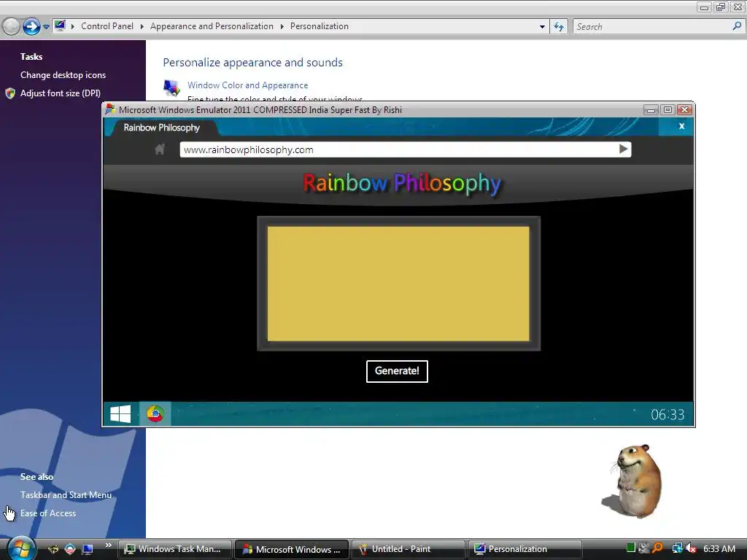Maximize the Microsoft Windows Emulator window
This screenshot has width=747, height=560.
point(668,110)
